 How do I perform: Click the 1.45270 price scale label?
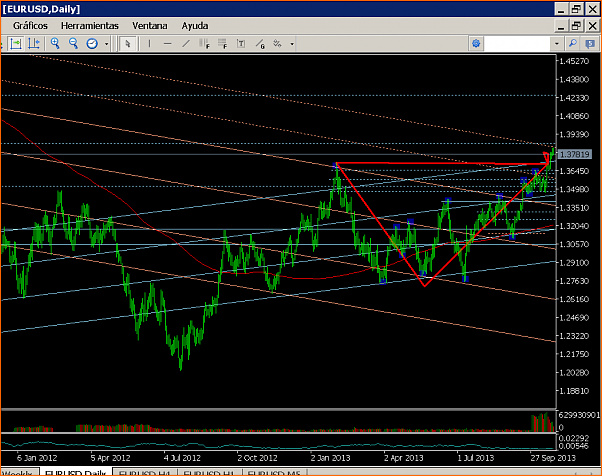[574, 61]
